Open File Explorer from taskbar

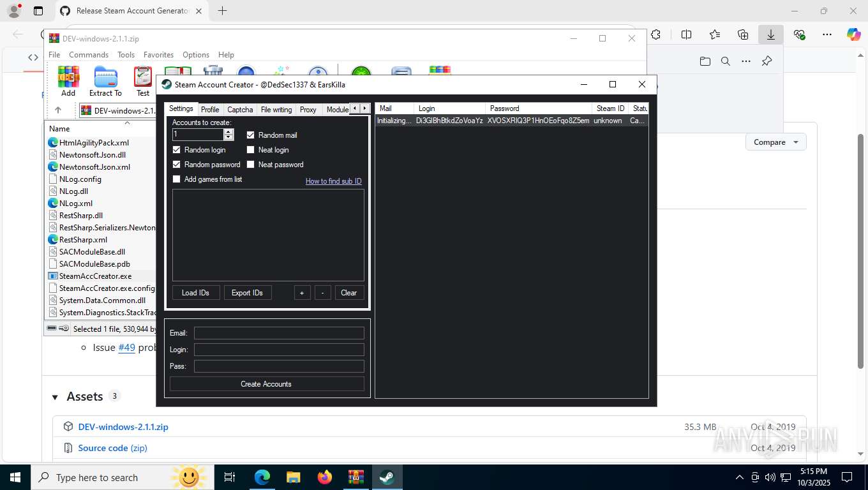[293, 477]
